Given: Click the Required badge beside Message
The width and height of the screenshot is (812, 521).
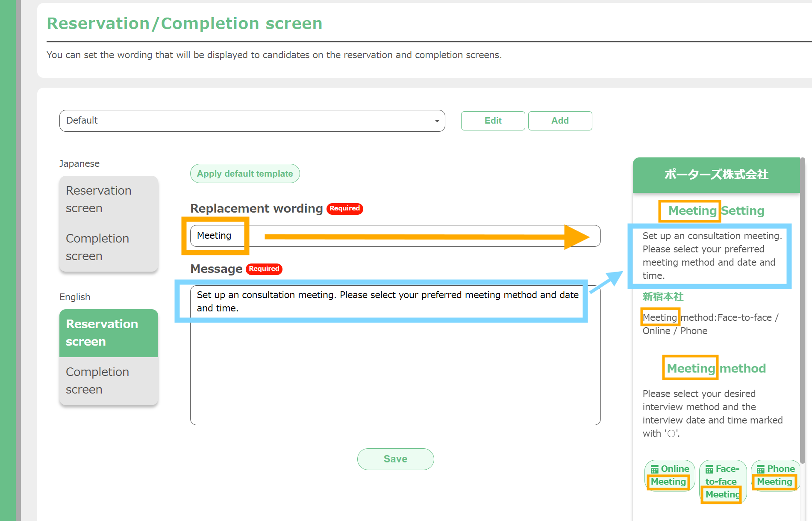Looking at the screenshot, I should point(264,269).
